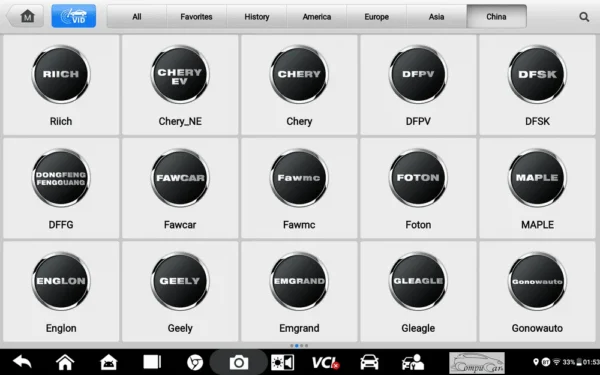This screenshot has height=375, width=600.
Task: Open the Riich brand icon
Action: tap(61, 75)
